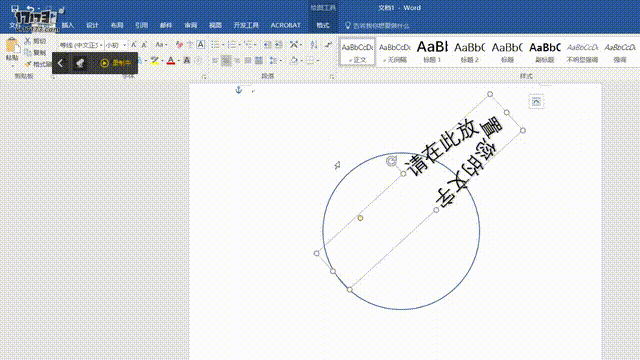Image resolution: width=640 pixels, height=360 pixels.
Task: Click the Clear Formatting eraser icon
Action: click(179, 45)
